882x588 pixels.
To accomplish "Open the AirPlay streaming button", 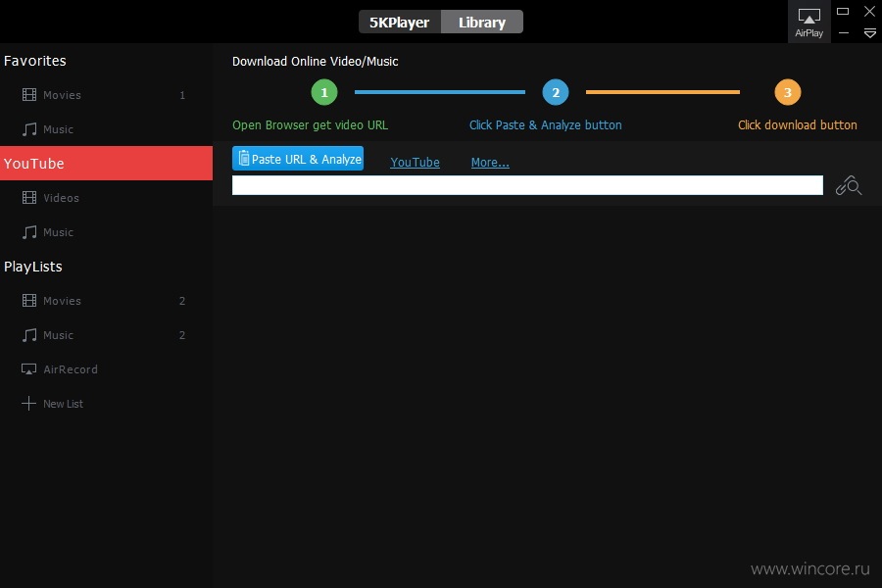I will click(x=808, y=23).
